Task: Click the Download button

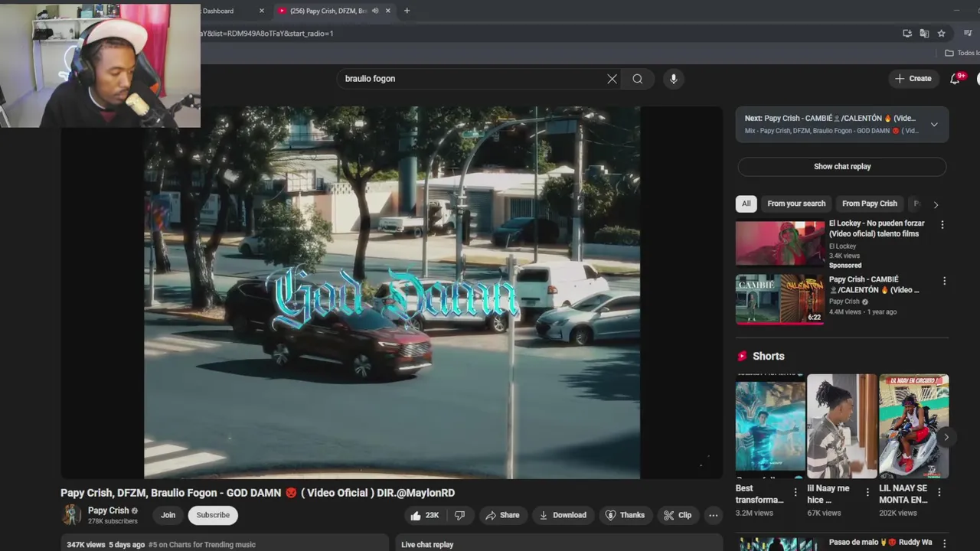Action: tap(563, 515)
